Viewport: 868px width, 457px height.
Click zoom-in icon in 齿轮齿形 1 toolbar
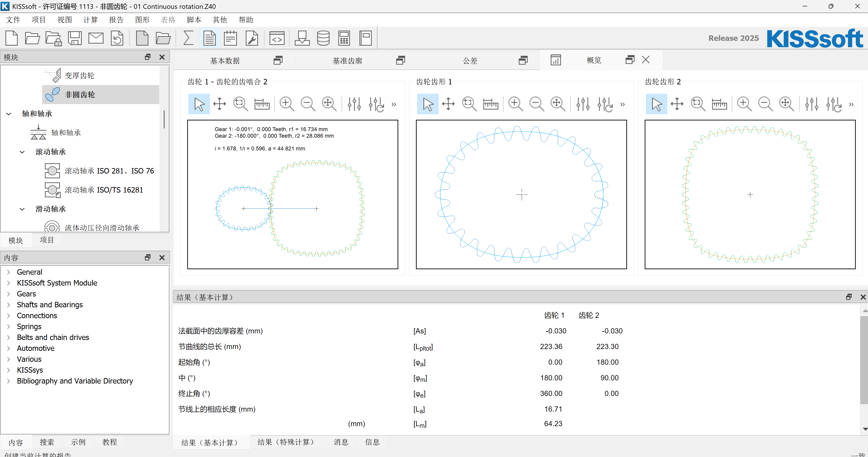(x=516, y=104)
